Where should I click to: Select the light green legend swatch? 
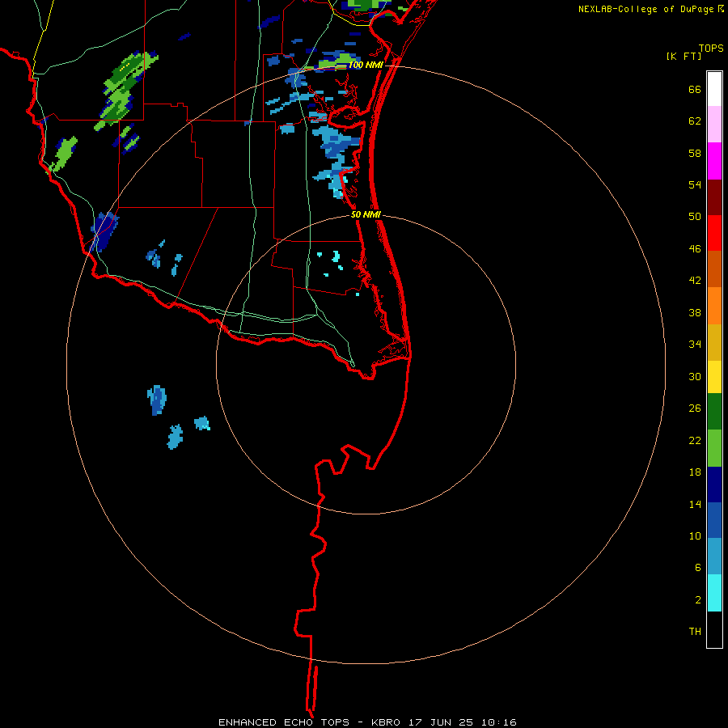pos(714,448)
